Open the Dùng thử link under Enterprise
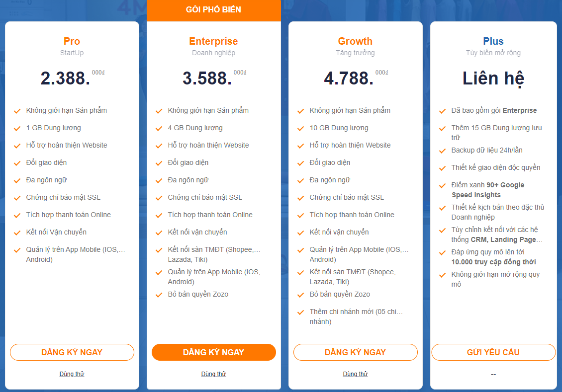This screenshot has height=392, width=562. tap(214, 374)
